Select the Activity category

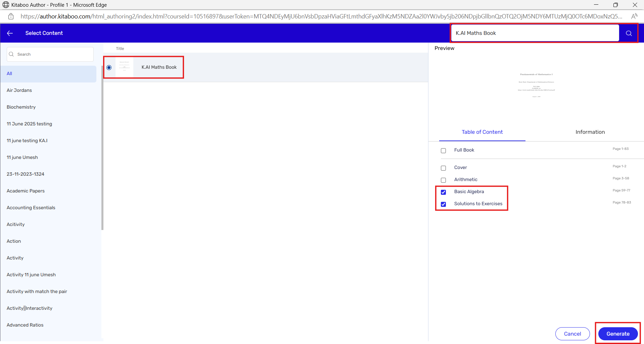click(x=48, y=258)
